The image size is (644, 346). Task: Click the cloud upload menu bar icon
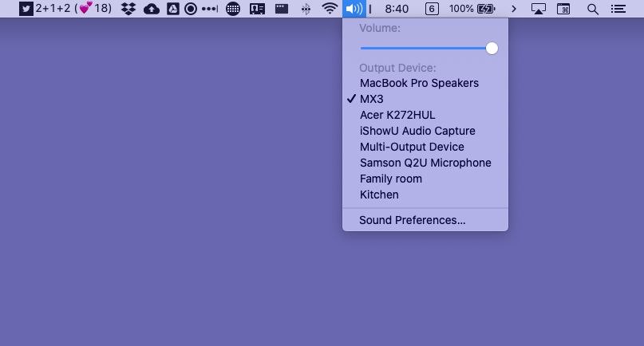151,9
